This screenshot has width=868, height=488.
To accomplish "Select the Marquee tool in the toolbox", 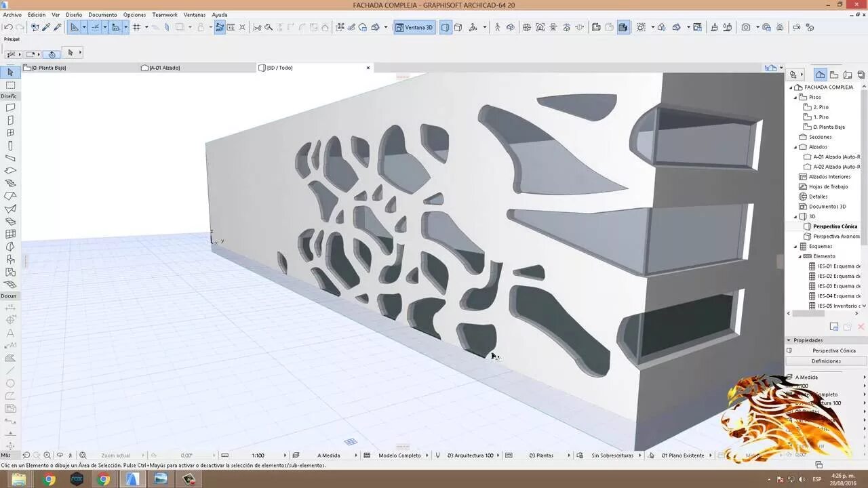I will coord(10,85).
